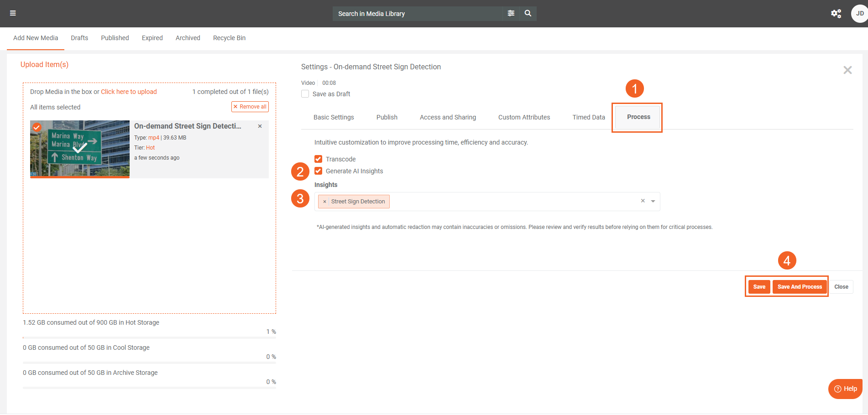Expand the Insights dropdown arrow
The height and width of the screenshot is (415, 868).
tap(653, 202)
